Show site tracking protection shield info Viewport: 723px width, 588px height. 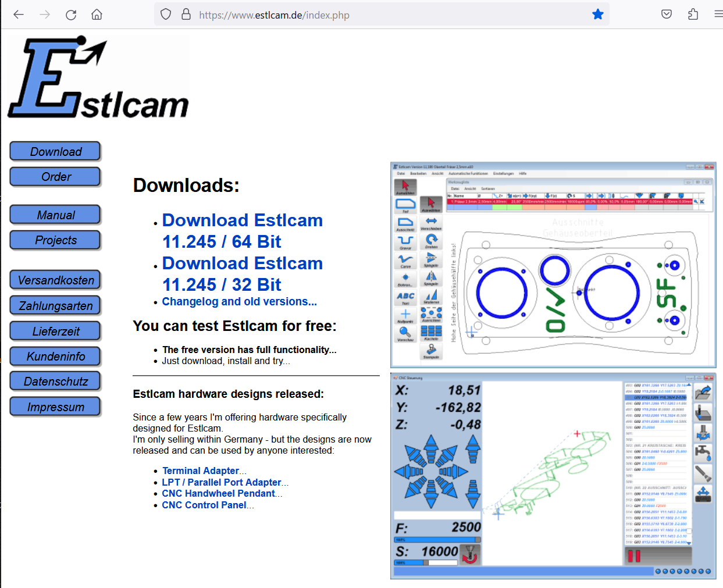(166, 15)
